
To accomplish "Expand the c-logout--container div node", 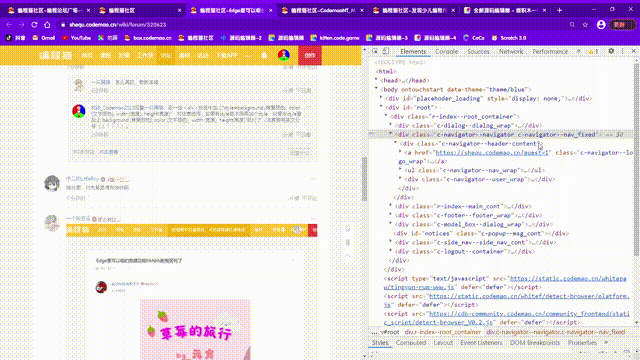I will coord(391,251).
